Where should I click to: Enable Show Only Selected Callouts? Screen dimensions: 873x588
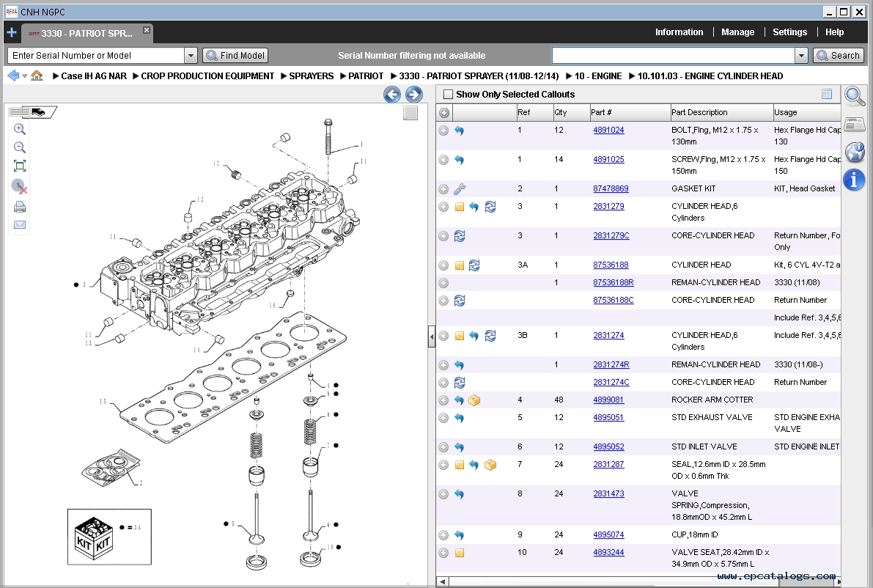[x=448, y=94]
